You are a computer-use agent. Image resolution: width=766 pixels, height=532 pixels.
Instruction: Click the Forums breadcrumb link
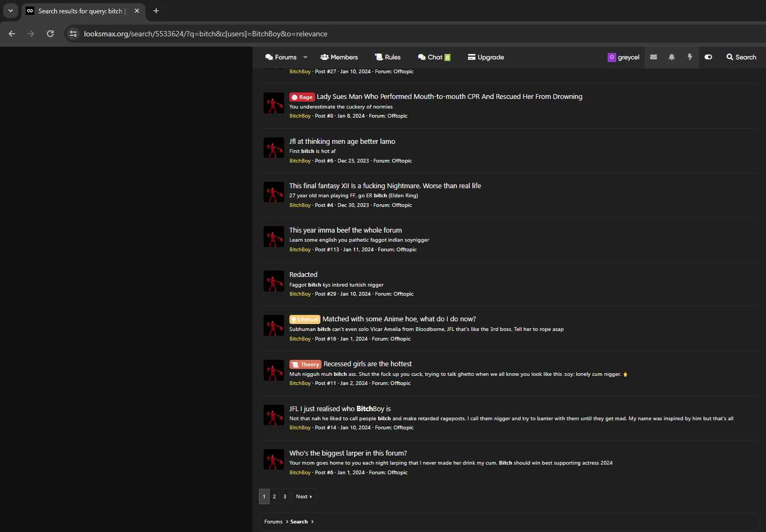[x=273, y=522]
